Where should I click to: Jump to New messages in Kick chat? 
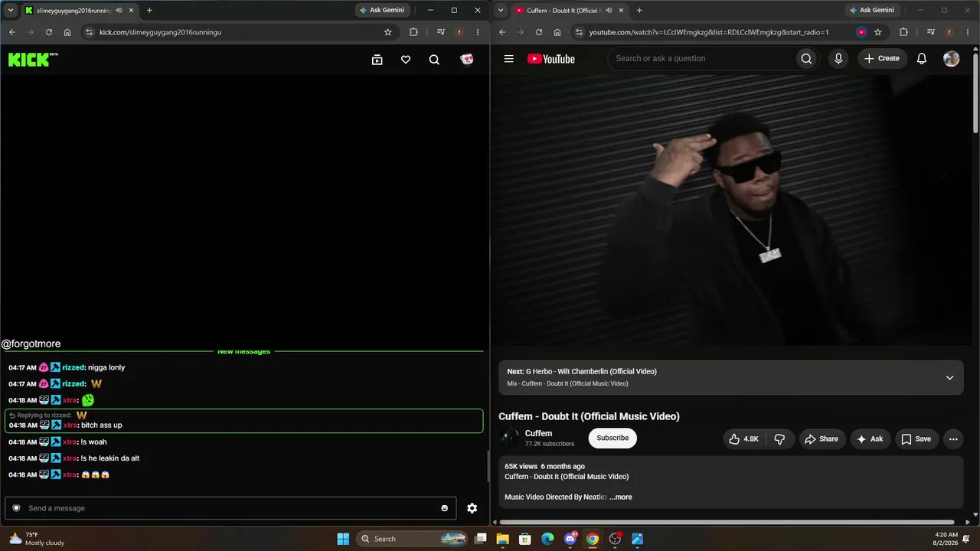pos(243,351)
